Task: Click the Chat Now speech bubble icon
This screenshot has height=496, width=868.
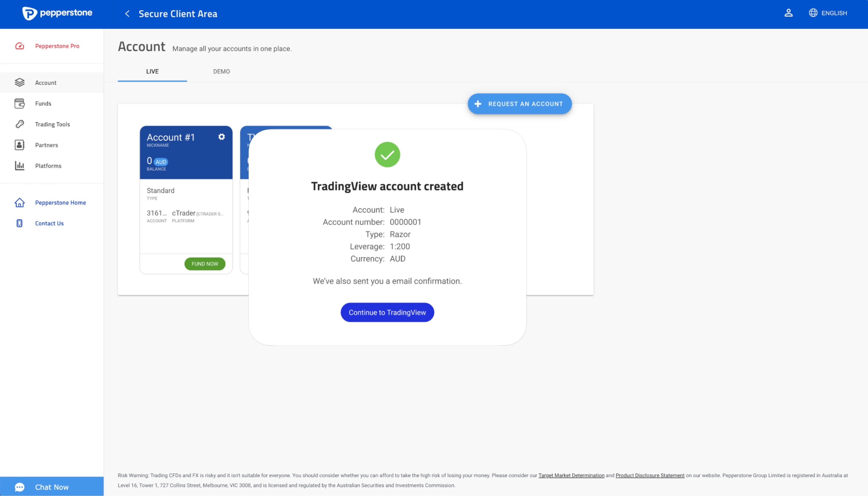Action: coord(20,487)
